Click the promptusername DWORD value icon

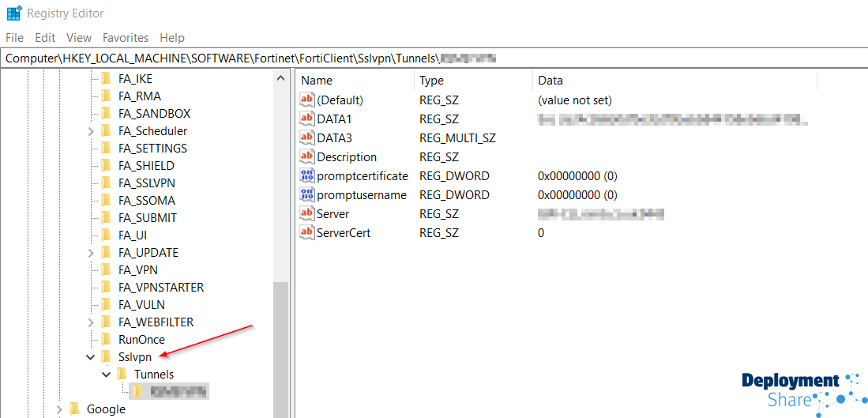306,195
